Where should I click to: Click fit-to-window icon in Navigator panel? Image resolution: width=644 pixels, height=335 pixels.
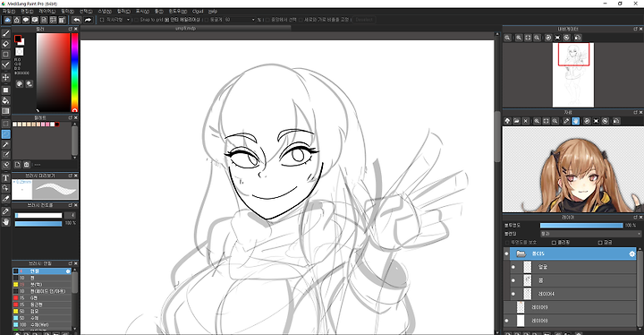[x=528, y=38]
